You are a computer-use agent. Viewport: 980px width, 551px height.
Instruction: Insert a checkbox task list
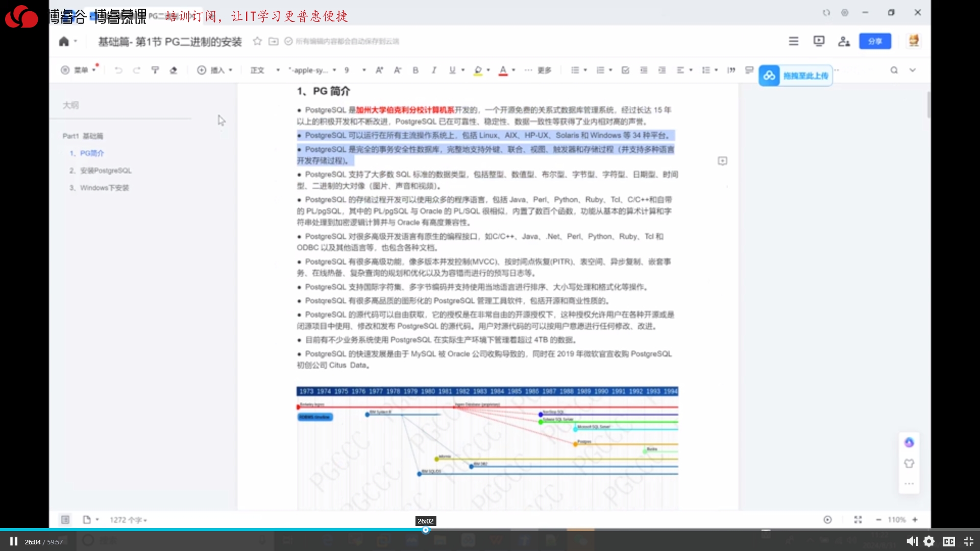click(x=625, y=70)
